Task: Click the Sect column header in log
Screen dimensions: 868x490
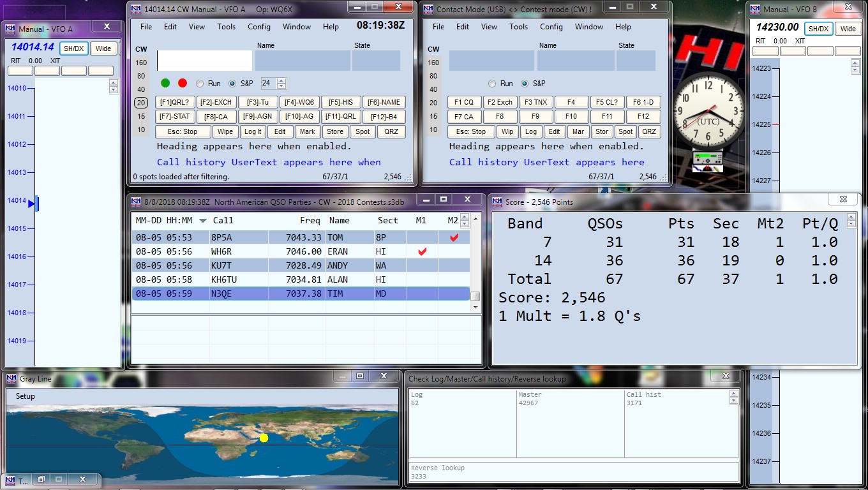Action: [x=388, y=220]
